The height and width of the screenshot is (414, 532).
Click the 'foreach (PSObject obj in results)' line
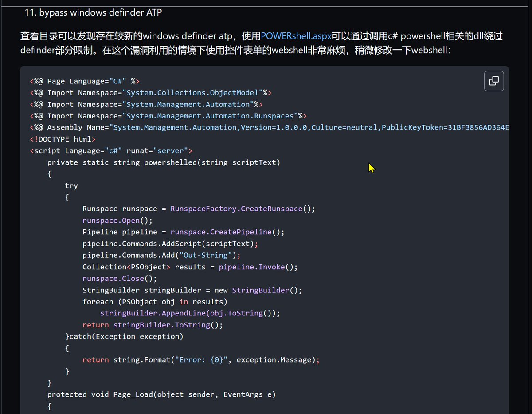(x=155, y=302)
